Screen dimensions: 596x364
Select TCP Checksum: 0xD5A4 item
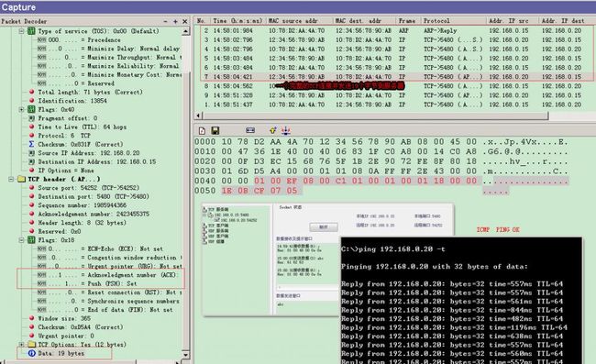pyautogui.click(x=81, y=327)
